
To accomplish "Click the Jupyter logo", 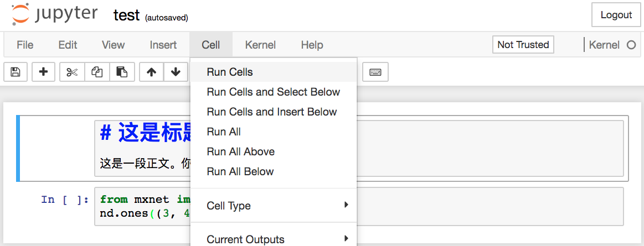I will [54, 15].
